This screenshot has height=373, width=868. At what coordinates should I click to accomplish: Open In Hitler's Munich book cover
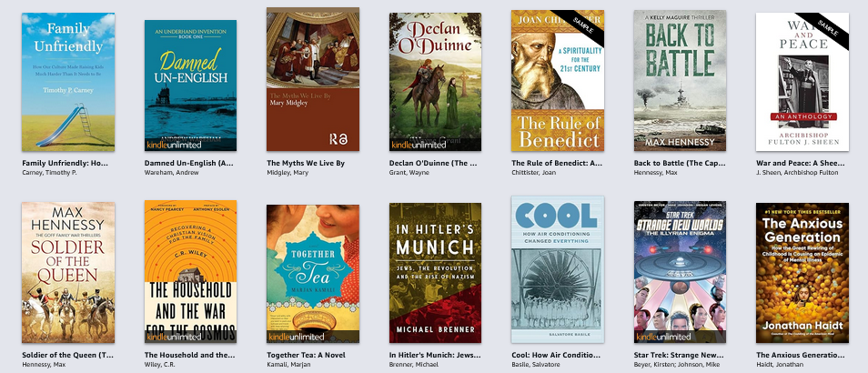[x=435, y=273]
